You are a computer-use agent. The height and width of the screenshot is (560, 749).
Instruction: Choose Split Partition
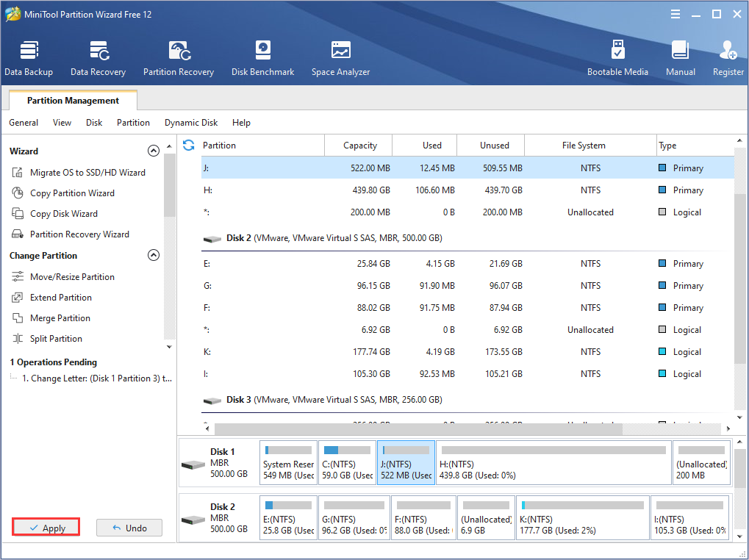click(x=56, y=339)
